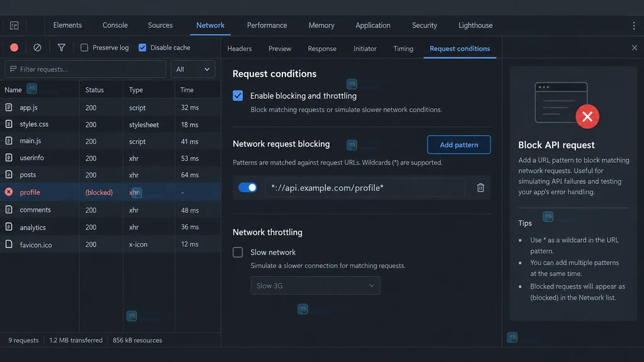Select the Request conditions tab
Viewport: 644px width, 362px height.
point(460,48)
